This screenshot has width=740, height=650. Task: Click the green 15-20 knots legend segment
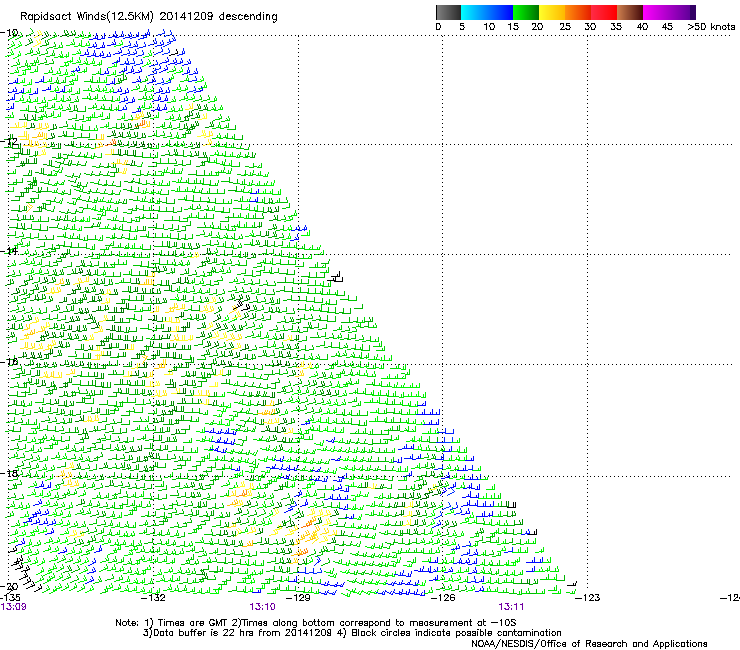(526, 12)
